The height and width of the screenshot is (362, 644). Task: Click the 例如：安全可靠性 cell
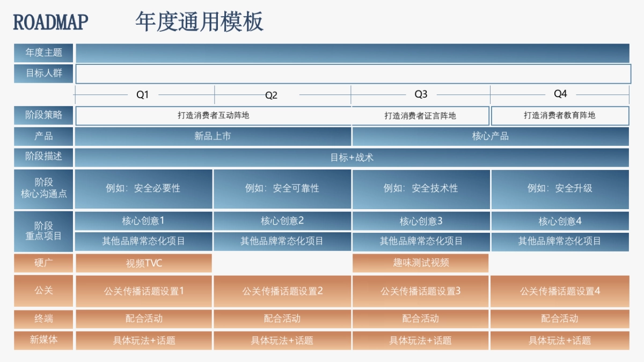(x=282, y=189)
